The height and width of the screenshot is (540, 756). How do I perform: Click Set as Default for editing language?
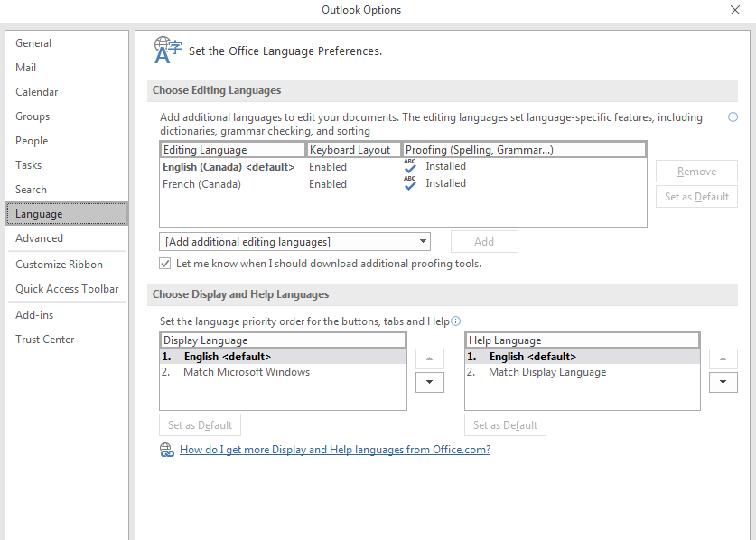(696, 197)
